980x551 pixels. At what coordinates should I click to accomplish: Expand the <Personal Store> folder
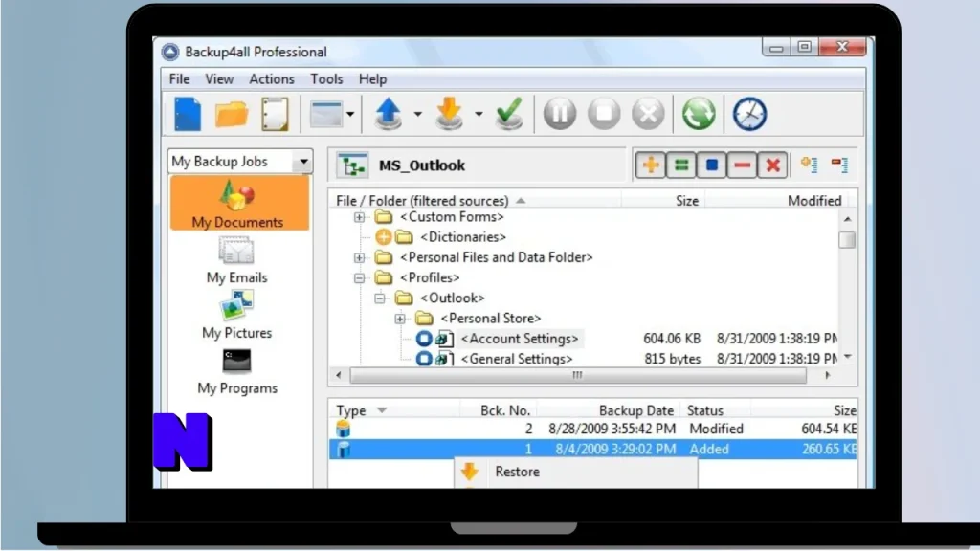coord(400,319)
